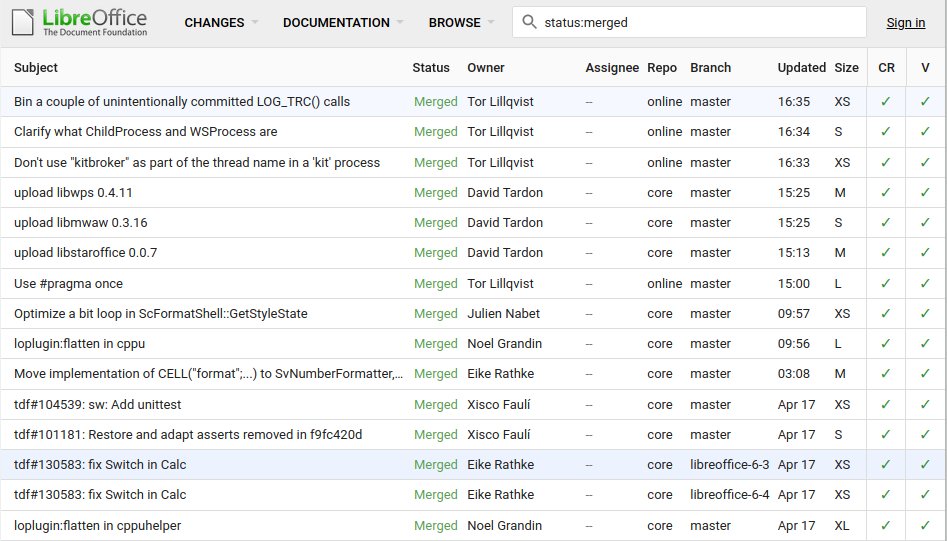Click CR checkmark in the #pragma once row
The width and height of the screenshot is (947, 541).
(885, 284)
